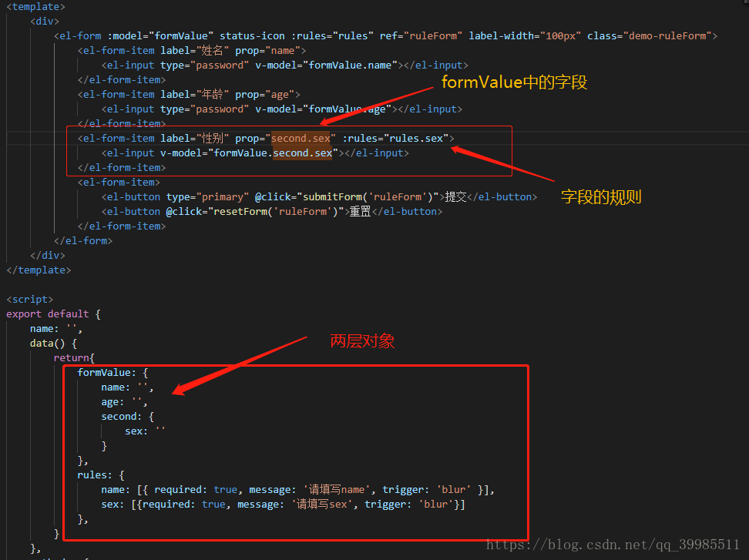
Task: Click v-model="formValue.second.sex" binding
Action: (250, 153)
